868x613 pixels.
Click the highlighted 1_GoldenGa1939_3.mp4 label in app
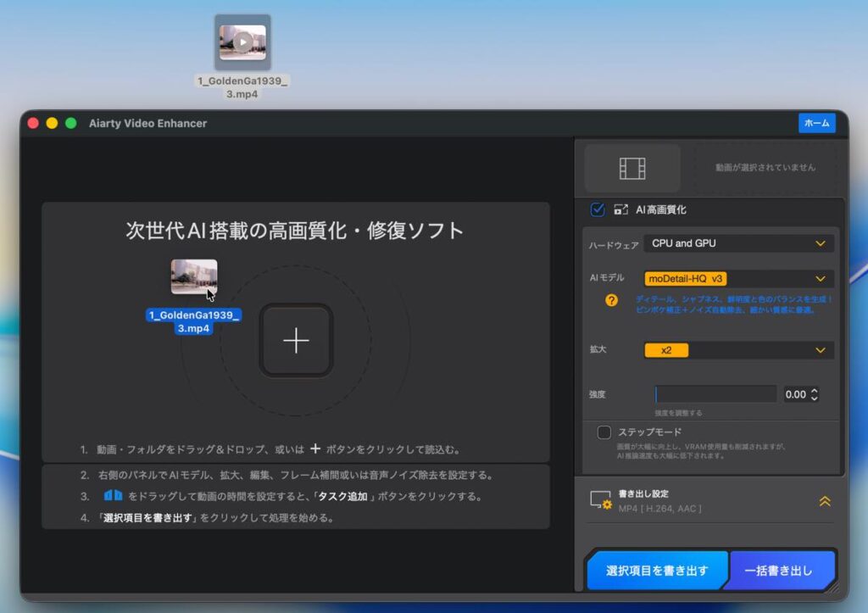click(193, 321)
